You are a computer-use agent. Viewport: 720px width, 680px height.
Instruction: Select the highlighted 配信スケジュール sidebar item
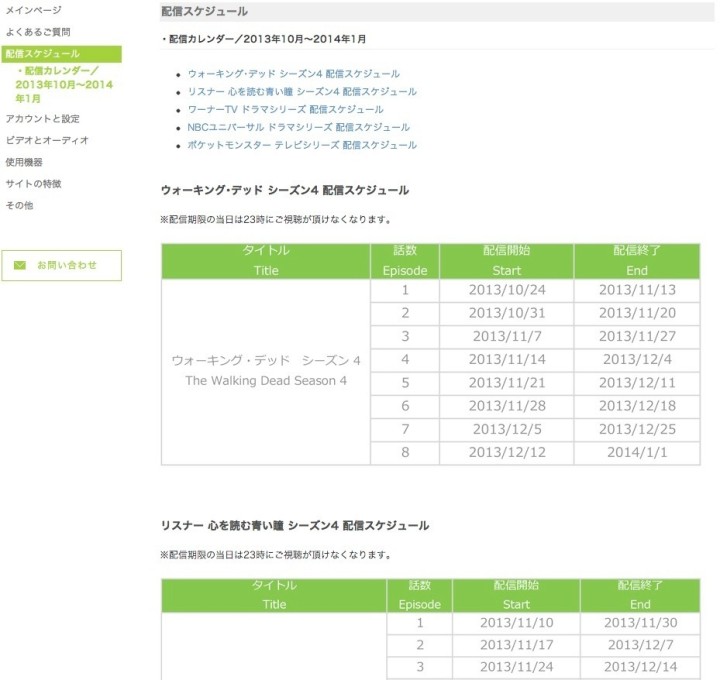62,54
